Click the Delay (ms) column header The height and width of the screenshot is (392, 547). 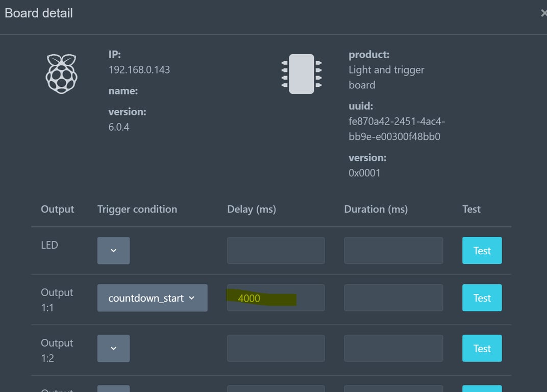[252, 209]
